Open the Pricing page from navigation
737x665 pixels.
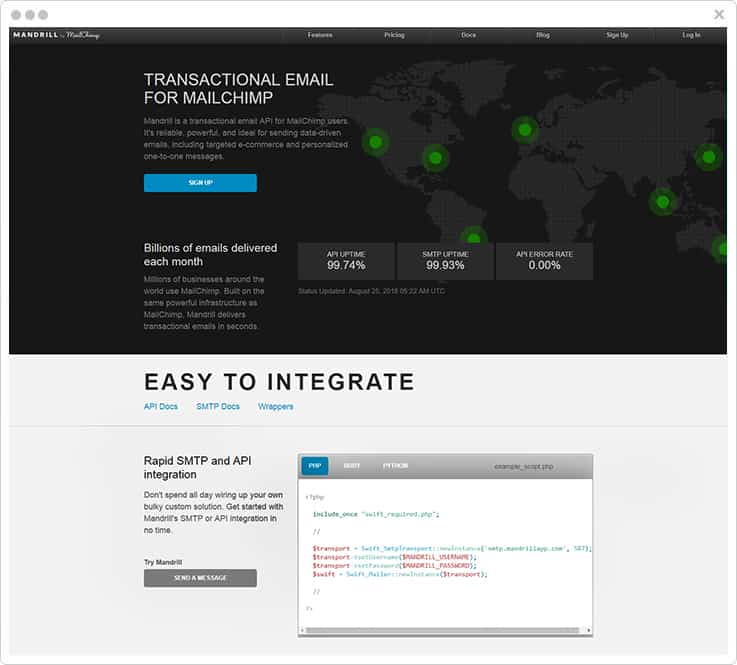pos(394,35)
